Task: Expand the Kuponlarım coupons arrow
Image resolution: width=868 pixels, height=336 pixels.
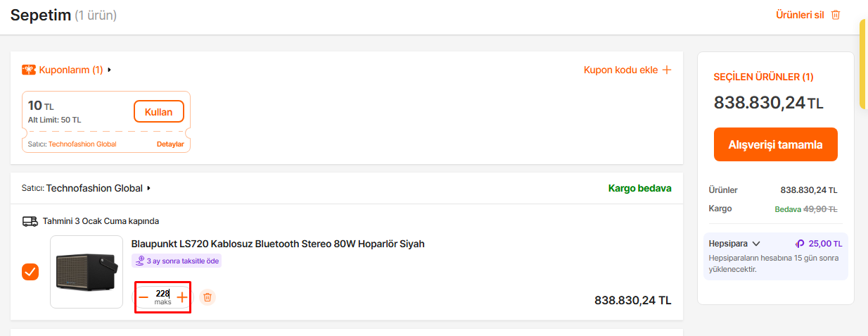Action: 110,70
